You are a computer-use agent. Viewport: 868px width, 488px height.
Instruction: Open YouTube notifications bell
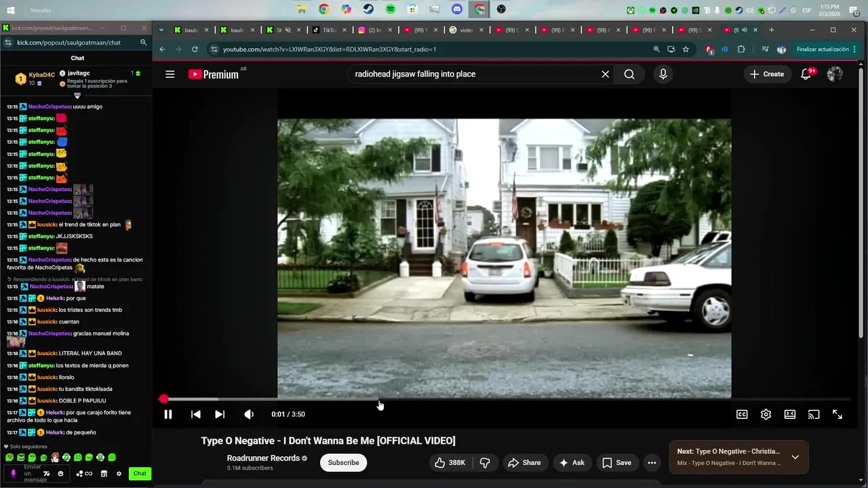pos(806,74)
